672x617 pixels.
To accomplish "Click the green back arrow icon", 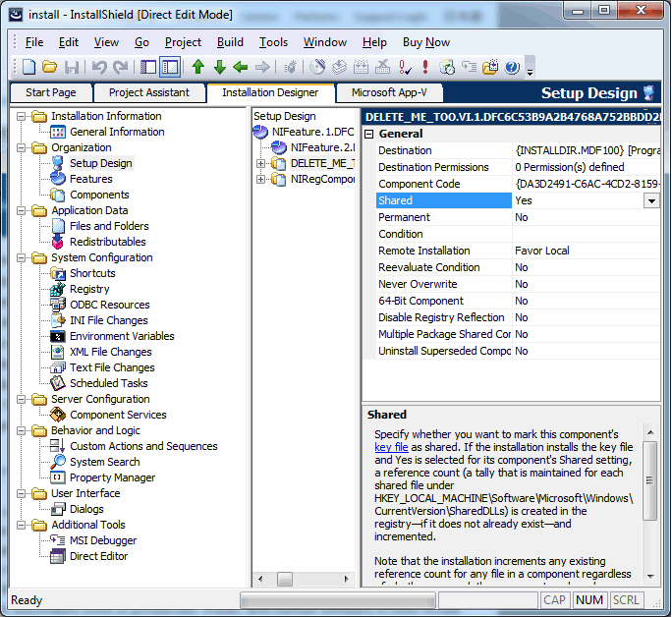I will pos(241,67).
